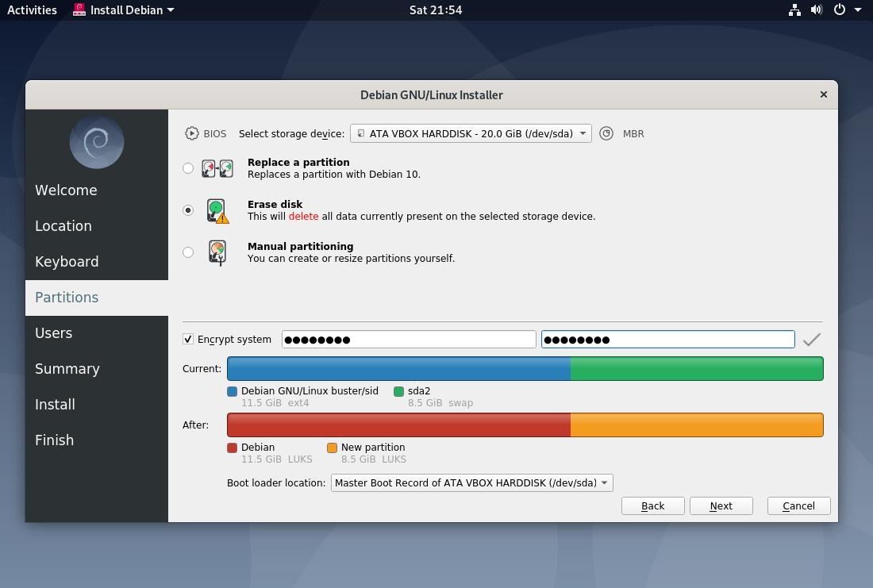Image resolution: width=873 pixels, height=588 pixels.
Task: Click the Install Debian app icon in top bar
Action: [x=79, y=10]
